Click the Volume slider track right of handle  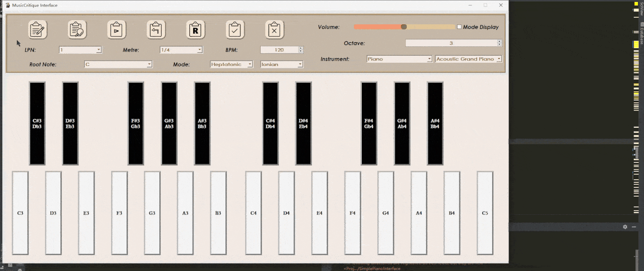[431, 27]
